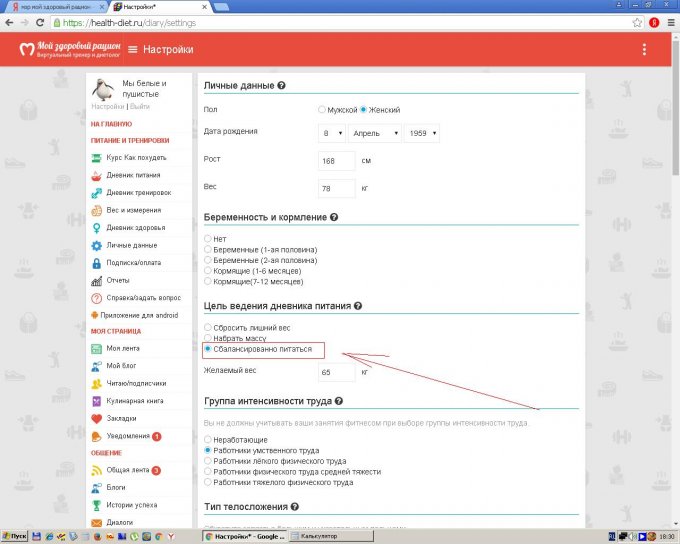Click the Рост height input field
The height and width of the screenshot is (544, 680).
point(337,160)
